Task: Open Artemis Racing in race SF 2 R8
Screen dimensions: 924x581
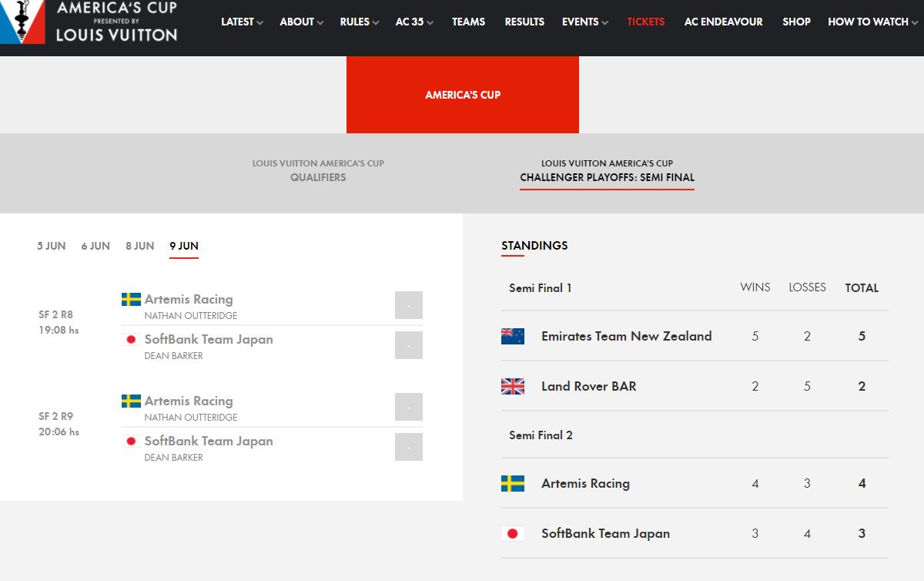Action: (x=189, y=299)
